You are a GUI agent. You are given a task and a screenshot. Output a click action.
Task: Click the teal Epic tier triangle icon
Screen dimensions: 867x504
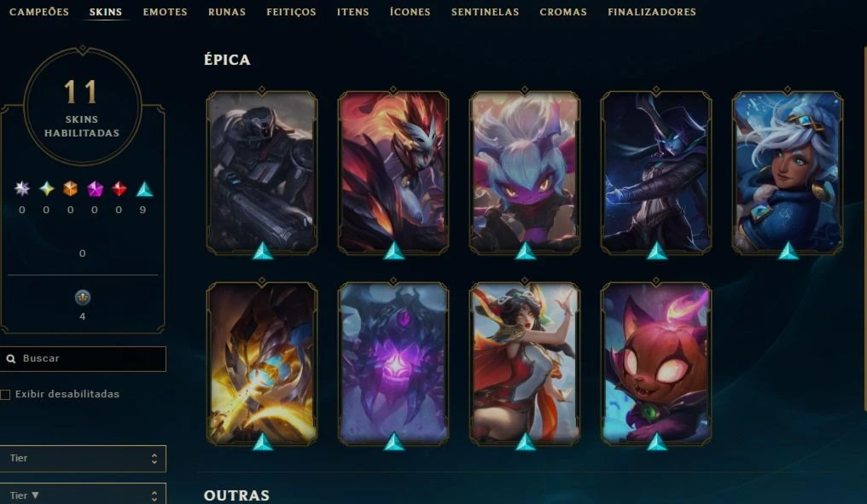pyautogui.click(x=144, y=189)
